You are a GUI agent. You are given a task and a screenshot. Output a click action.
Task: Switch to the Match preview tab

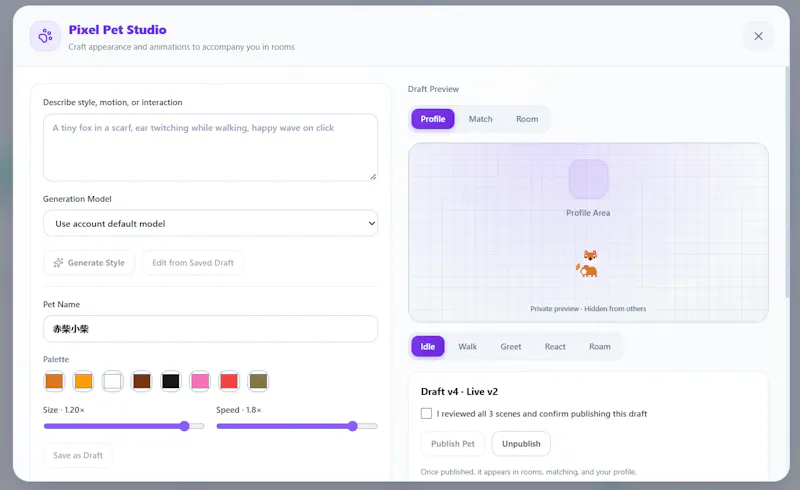tap(481, 119)
